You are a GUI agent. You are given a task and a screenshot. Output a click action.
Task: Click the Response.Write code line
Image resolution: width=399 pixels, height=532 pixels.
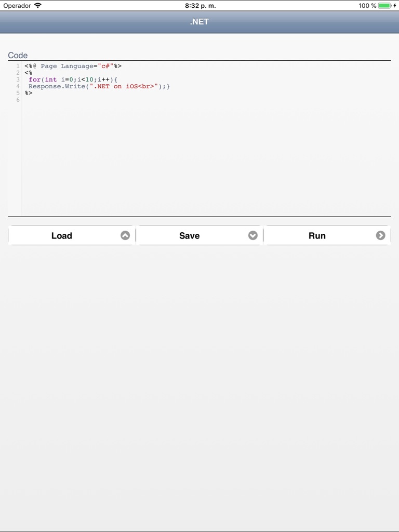click(99, 87)
